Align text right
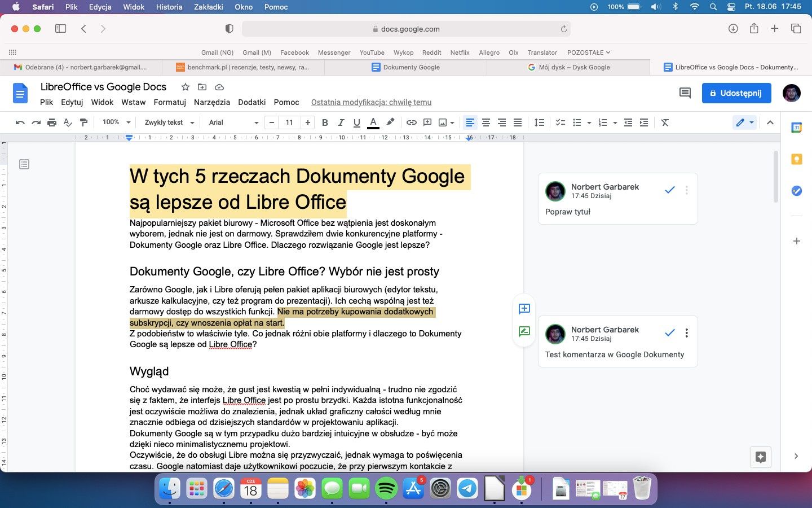Image resolution: width=812 pixels, height=508 pixels. tap(501, 122)
